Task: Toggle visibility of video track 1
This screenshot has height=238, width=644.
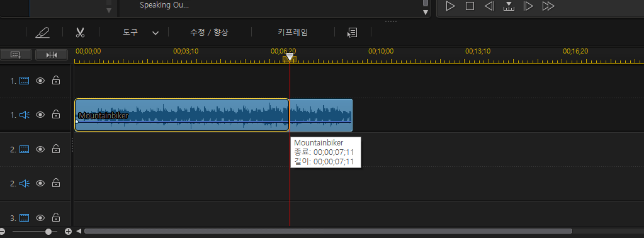Action: pos(40,81)
